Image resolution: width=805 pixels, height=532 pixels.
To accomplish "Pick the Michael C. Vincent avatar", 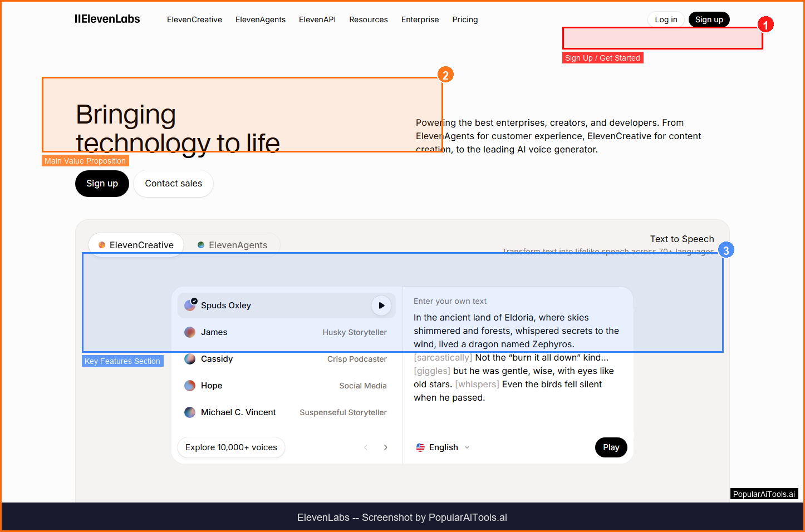I will pyautogui.click(x=190, y=412).
